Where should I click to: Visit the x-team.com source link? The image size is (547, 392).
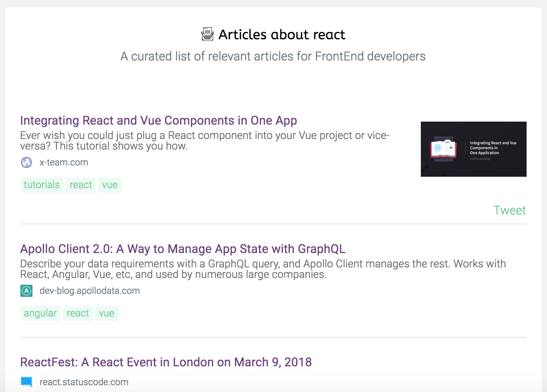click(64, 162)
